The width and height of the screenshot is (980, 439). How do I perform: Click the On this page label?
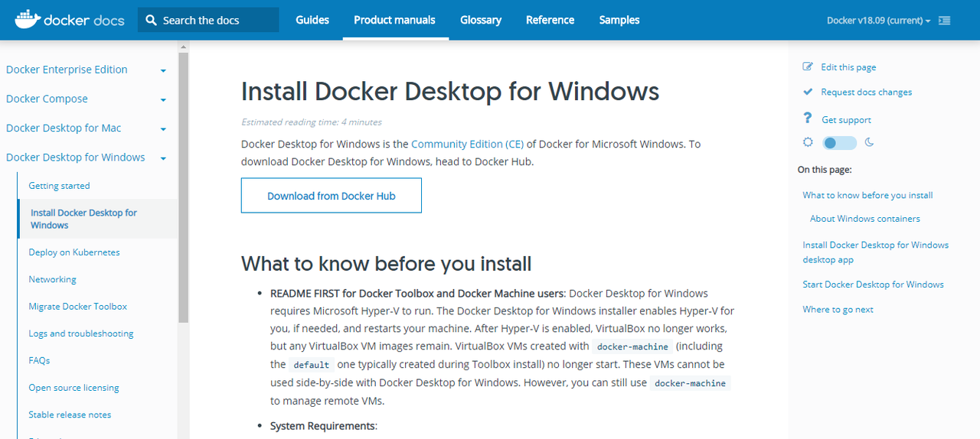[825, 170]
